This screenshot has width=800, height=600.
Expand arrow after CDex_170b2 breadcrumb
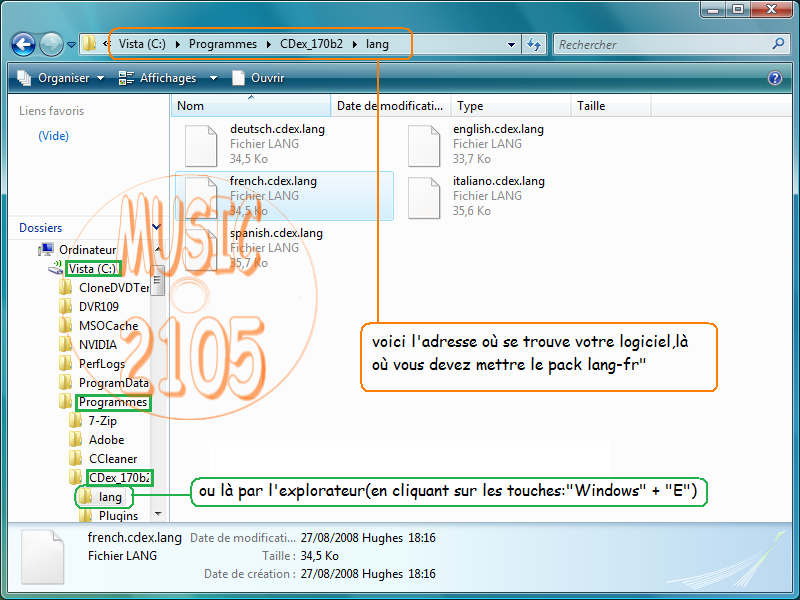[355, 44]
